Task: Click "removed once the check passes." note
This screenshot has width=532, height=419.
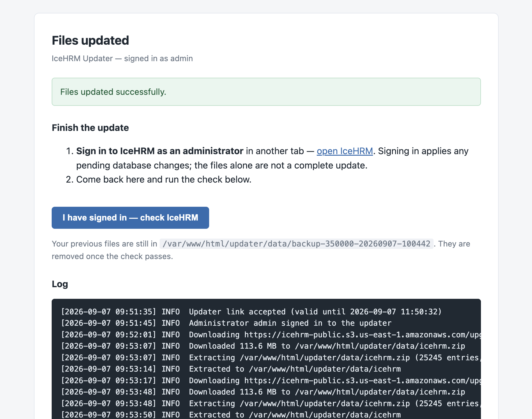Action: click(x=112, y=256)
